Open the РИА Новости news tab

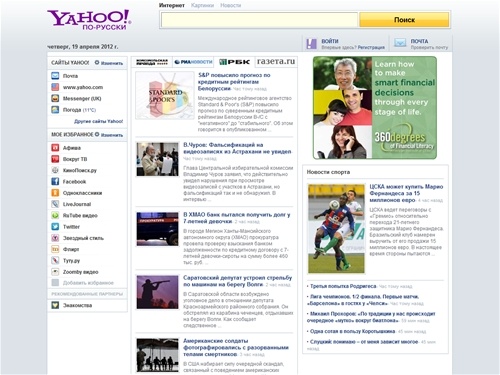[193, 62]
